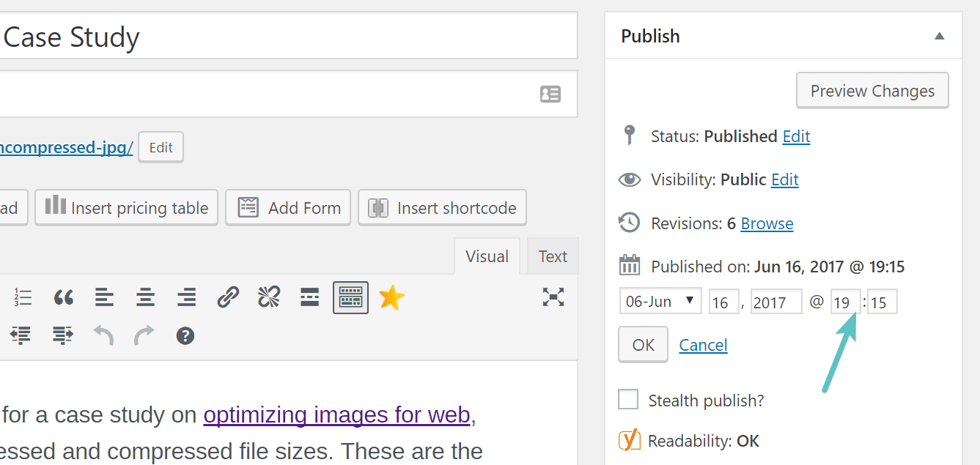
Task: Stay on the Visual editor tab
Action: point(487,256)
